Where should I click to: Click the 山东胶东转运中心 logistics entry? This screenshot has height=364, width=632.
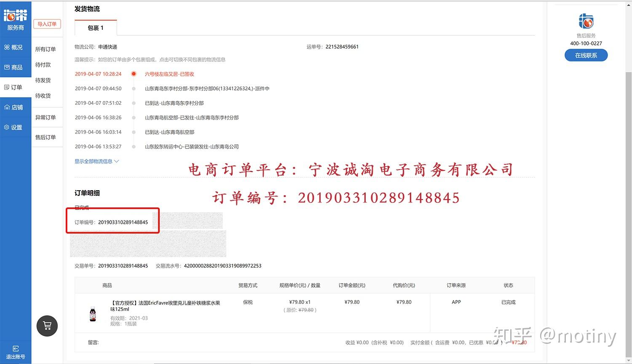click(x=192, y=147)
